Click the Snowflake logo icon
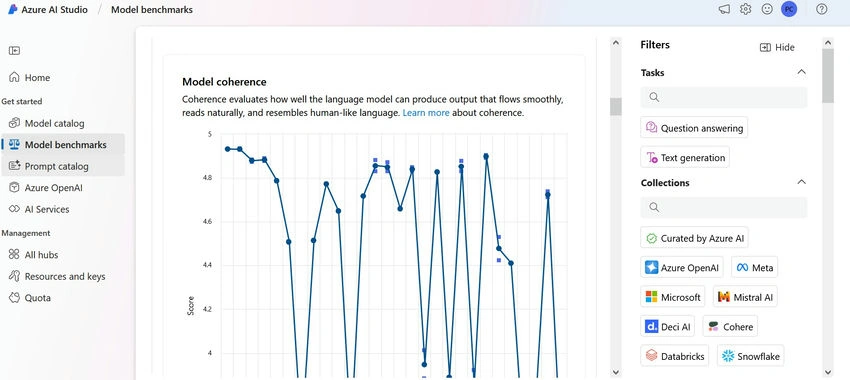 click(x=728, y=356)
